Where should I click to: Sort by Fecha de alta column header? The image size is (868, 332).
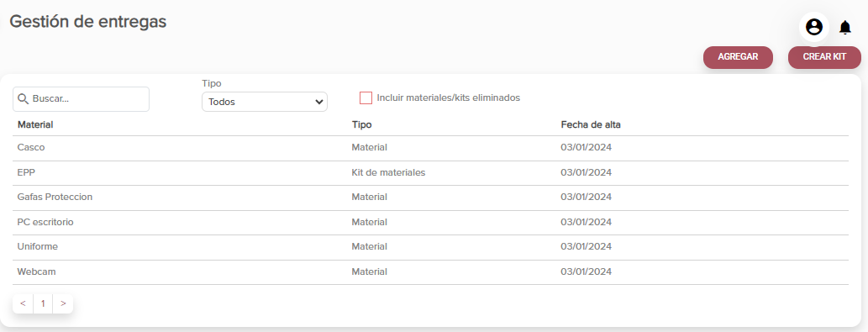pos(591,124)
